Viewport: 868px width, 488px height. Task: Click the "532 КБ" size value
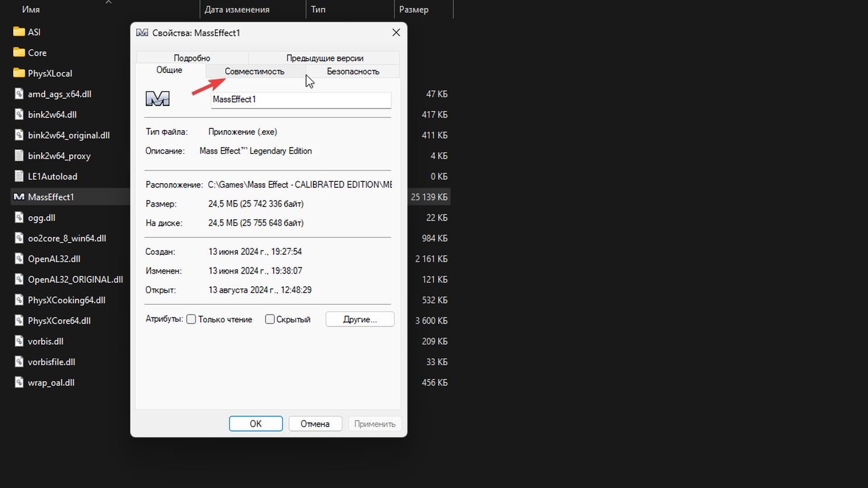pyautogui.click(x=435, y=300)
